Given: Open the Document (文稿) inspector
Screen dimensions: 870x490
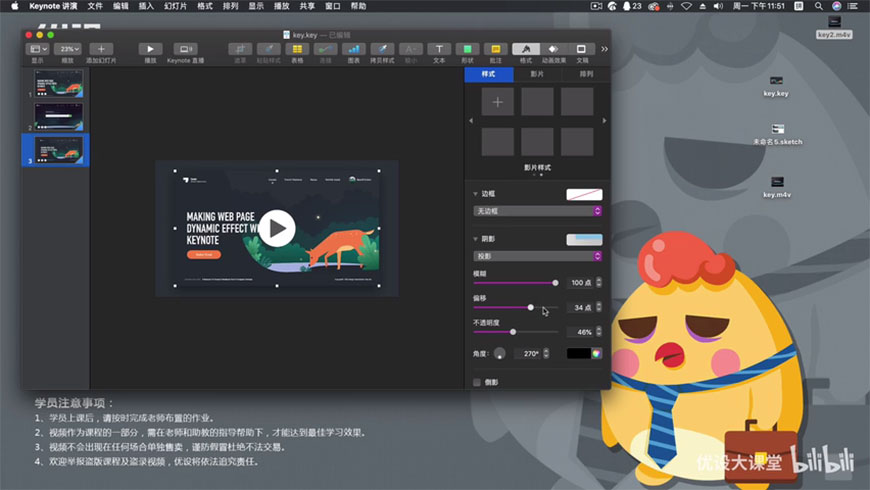Looking at the screenshot, I should (581, 49).
